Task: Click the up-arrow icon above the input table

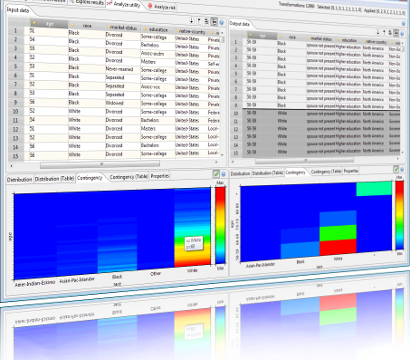Action: 199,21
